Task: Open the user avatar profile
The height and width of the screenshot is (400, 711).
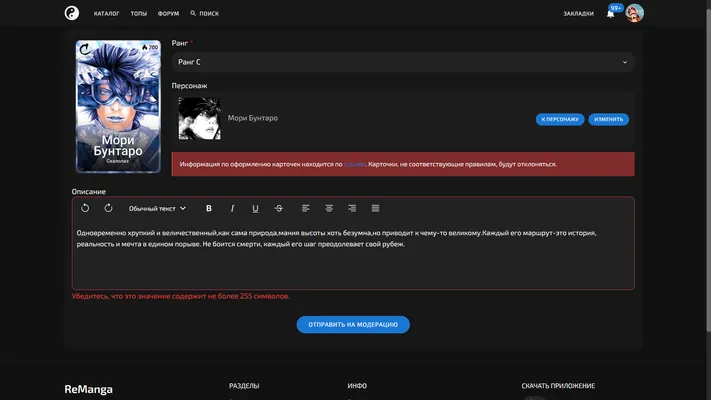Action: (634, 13)
